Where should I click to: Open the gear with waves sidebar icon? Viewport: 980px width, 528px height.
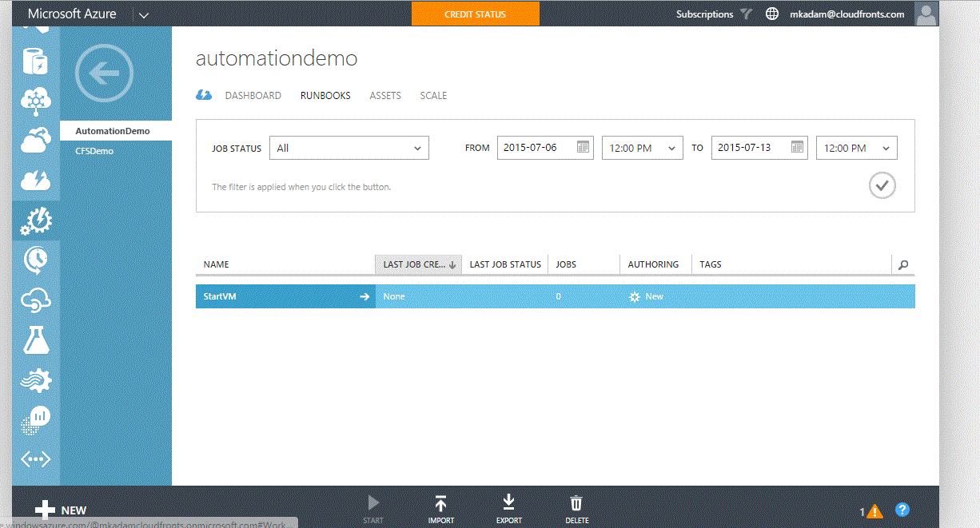click(x=35, y=380)
